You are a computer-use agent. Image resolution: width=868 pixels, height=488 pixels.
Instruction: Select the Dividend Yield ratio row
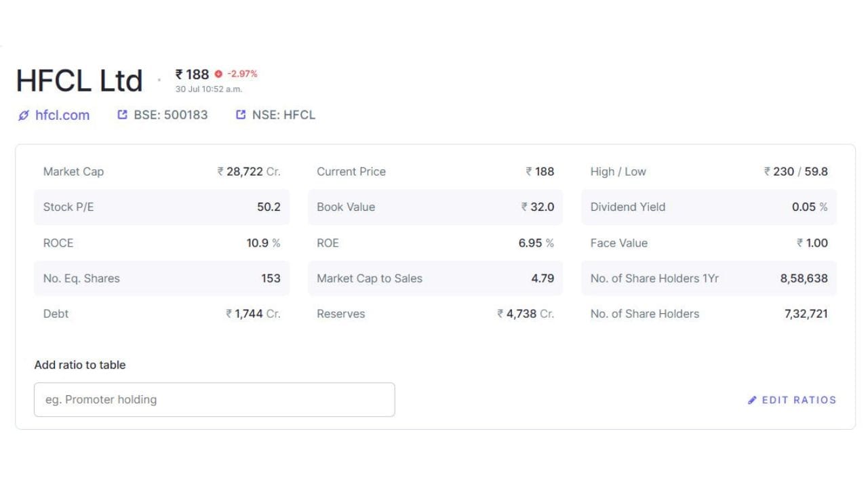(x=709, y=207)
